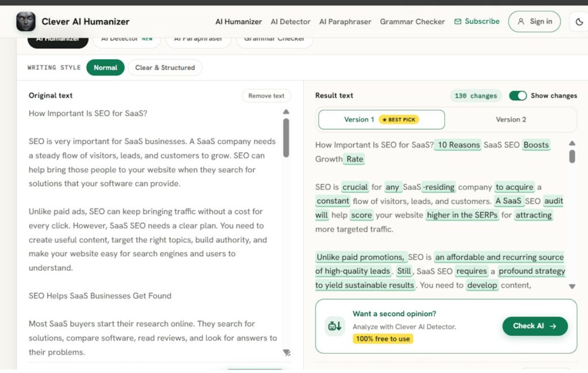Viewport: 588px width, 373px height.
Task: Click highlighted phrase '10 Reasons'
Action: (458, 145)
